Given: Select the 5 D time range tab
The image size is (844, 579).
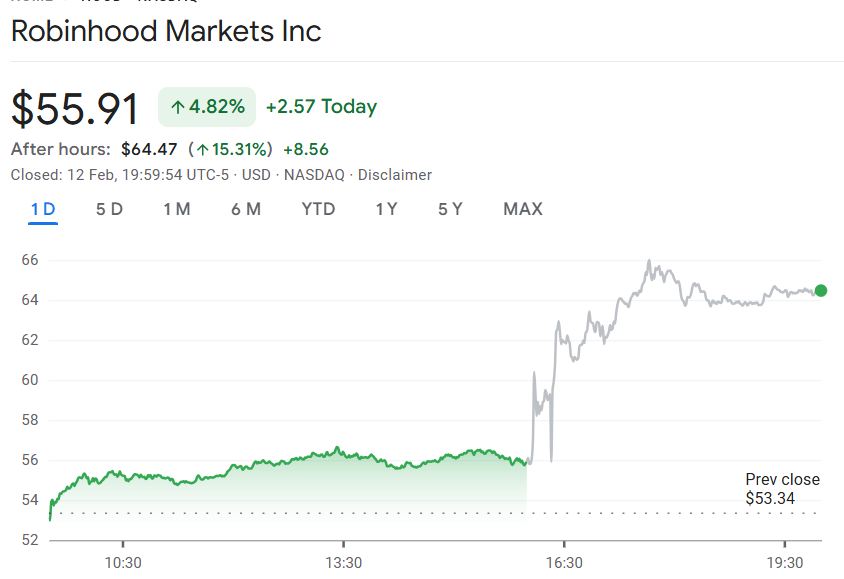Looking at the screenshot, I should 109,209.
